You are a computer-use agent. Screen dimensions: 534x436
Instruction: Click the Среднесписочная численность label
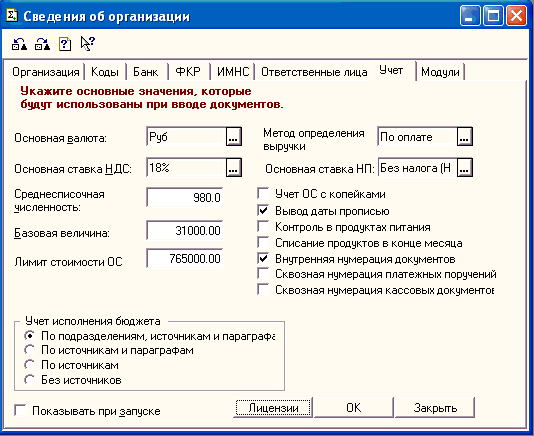click(x=59, y=201)
